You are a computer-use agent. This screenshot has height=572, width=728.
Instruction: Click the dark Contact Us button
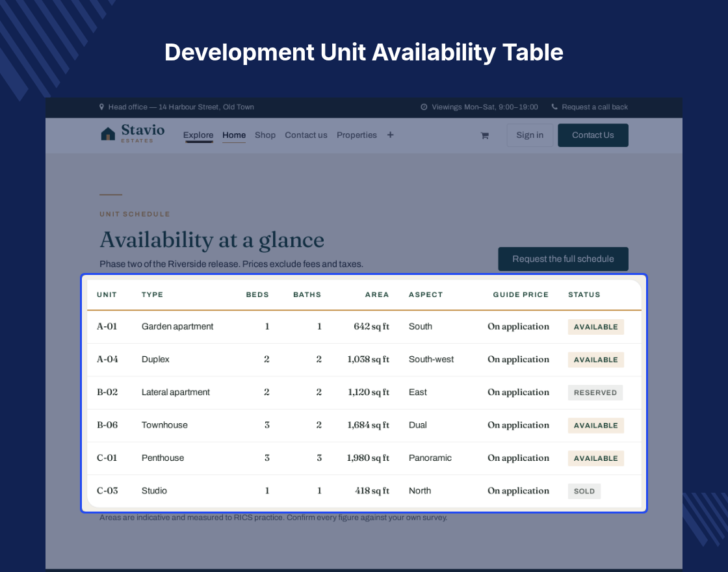pyautogui.click(x=593, y=135)
